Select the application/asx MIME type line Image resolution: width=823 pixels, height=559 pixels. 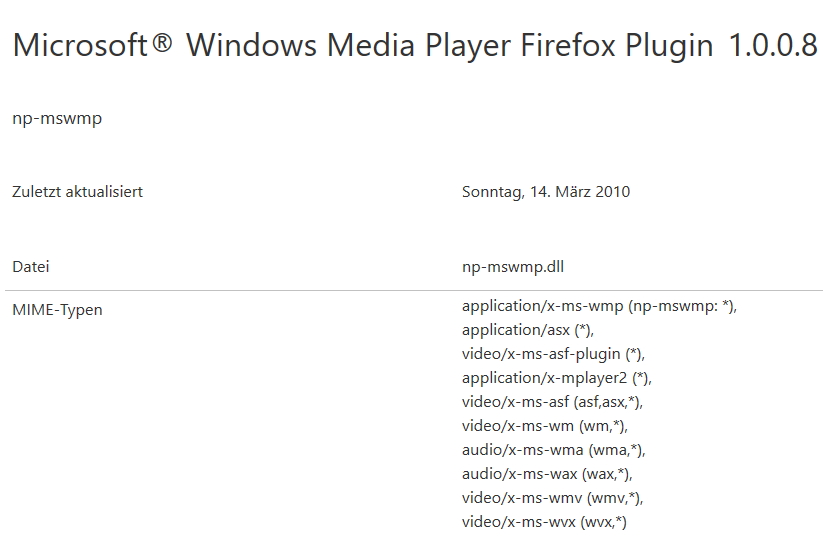click(528, 330)
